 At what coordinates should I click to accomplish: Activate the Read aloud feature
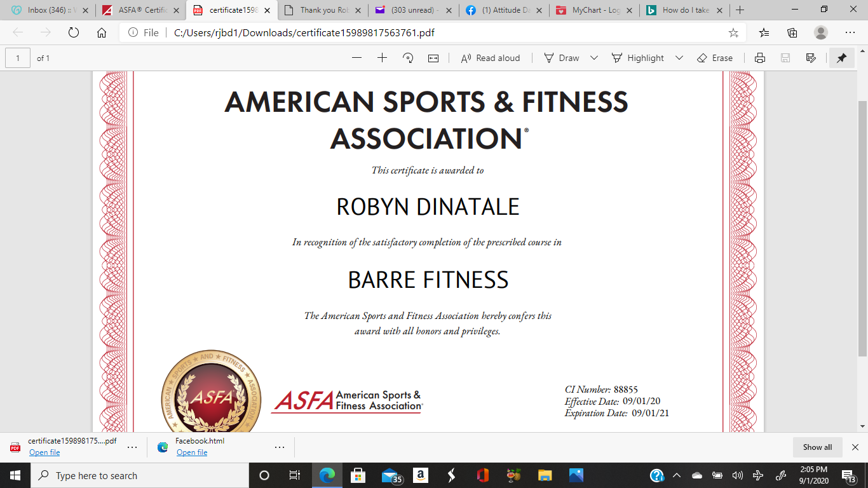click(490, 58)
